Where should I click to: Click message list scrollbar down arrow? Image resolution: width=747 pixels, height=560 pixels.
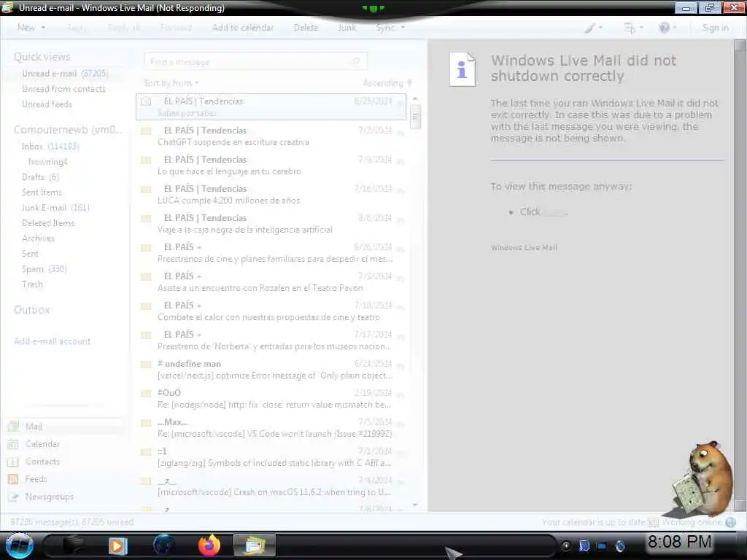coord(415,505)
